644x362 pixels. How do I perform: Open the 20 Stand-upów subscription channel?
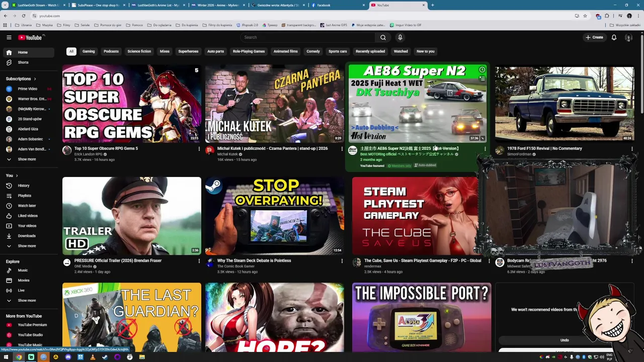click(x=28, y=119)
